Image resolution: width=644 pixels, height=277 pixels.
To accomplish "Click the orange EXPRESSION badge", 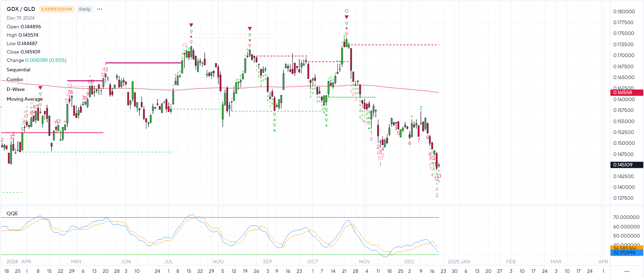I will tap(57, 9).
